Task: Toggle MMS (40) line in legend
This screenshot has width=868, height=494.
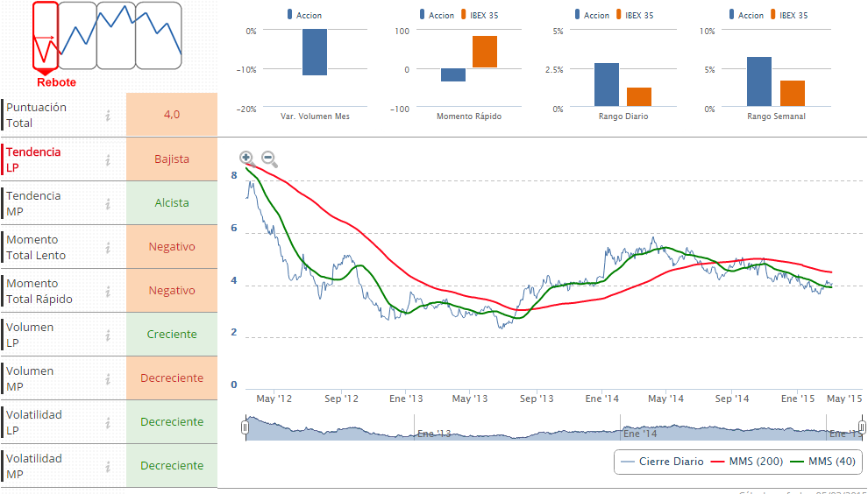Action: pyautogui.click(x=822, y=462)
